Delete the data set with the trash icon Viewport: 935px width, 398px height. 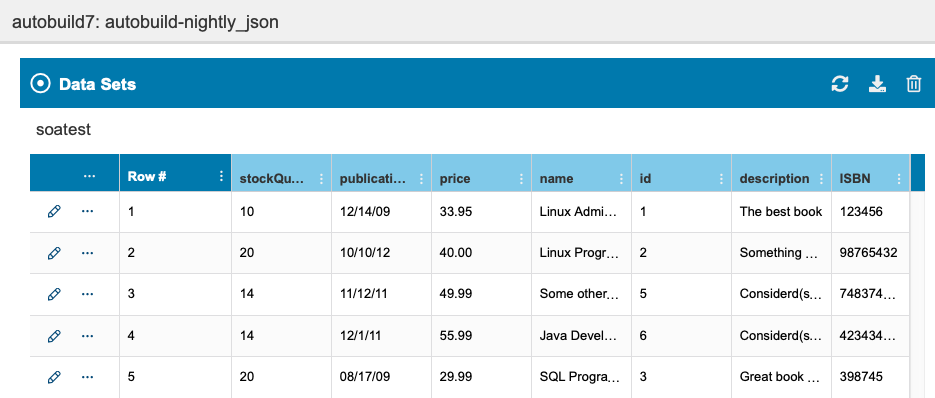coord(914,84)
